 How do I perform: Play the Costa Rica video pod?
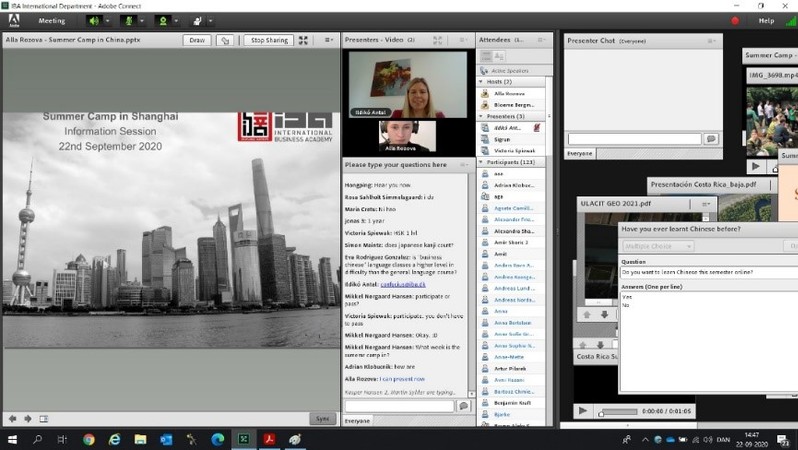(x=583, y=411)
